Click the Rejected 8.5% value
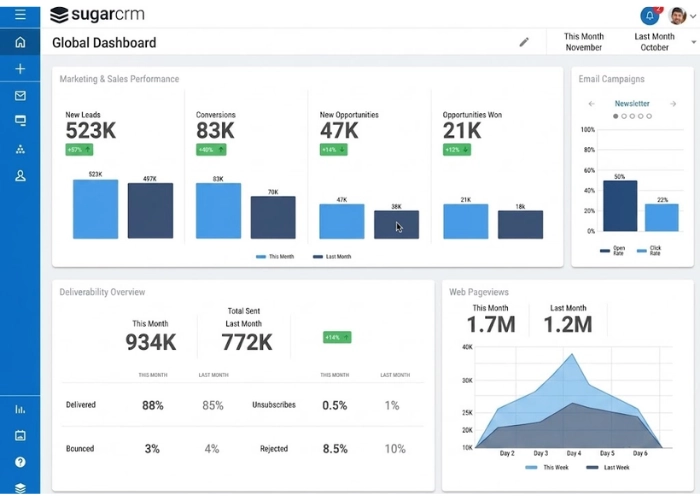The image size is (700, 500). point(335,449)
